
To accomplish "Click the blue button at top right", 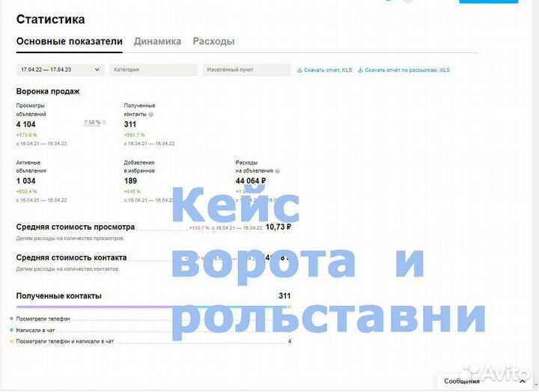I will (488, 1).
